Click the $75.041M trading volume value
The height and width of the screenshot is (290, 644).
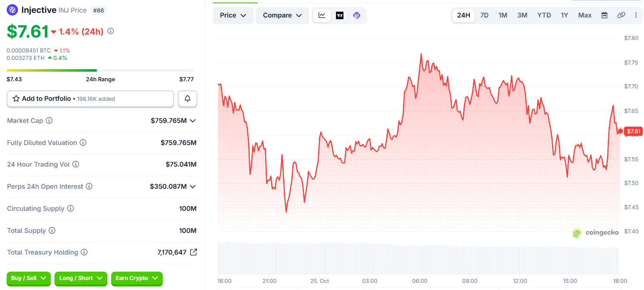181,164
